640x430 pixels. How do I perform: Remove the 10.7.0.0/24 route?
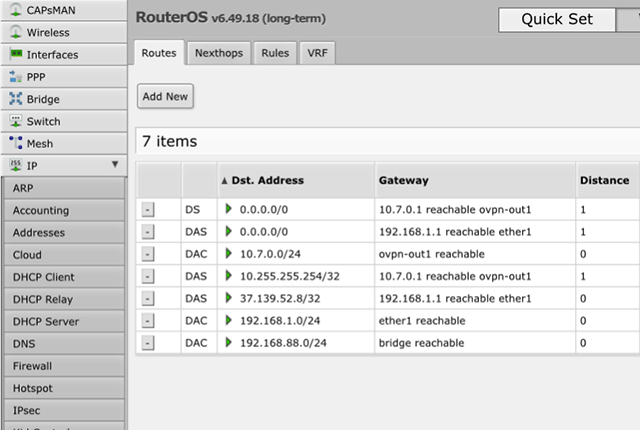[148, 254]
